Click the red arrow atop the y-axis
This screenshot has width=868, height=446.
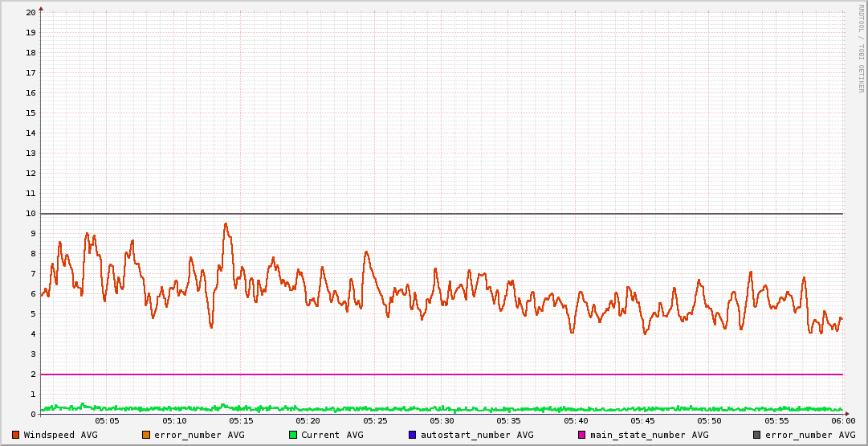(41, 8)
